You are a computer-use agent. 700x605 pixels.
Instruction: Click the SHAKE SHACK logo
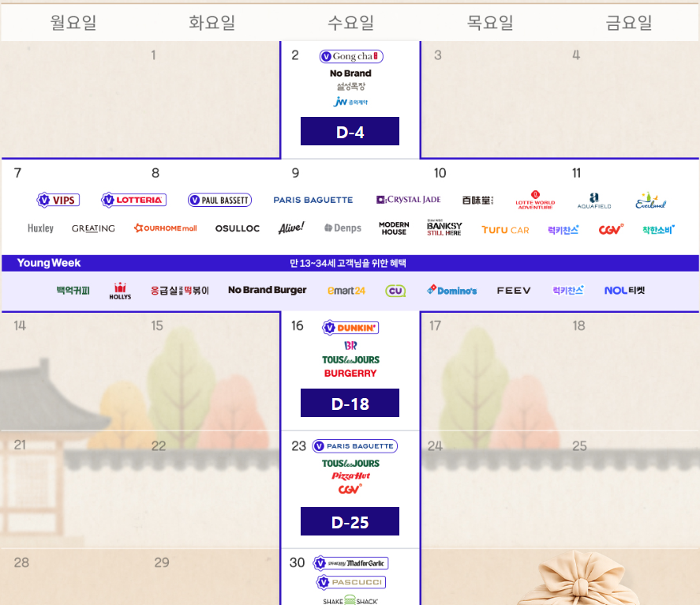(x=350, y=600)
